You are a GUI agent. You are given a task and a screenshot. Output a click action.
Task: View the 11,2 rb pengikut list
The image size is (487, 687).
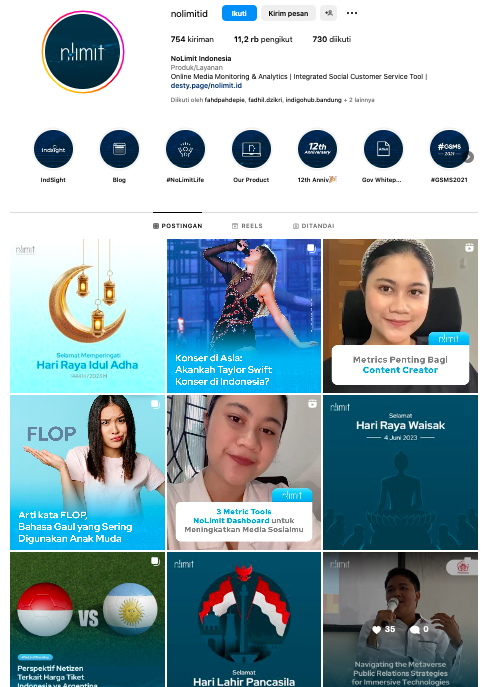(263, 39)
